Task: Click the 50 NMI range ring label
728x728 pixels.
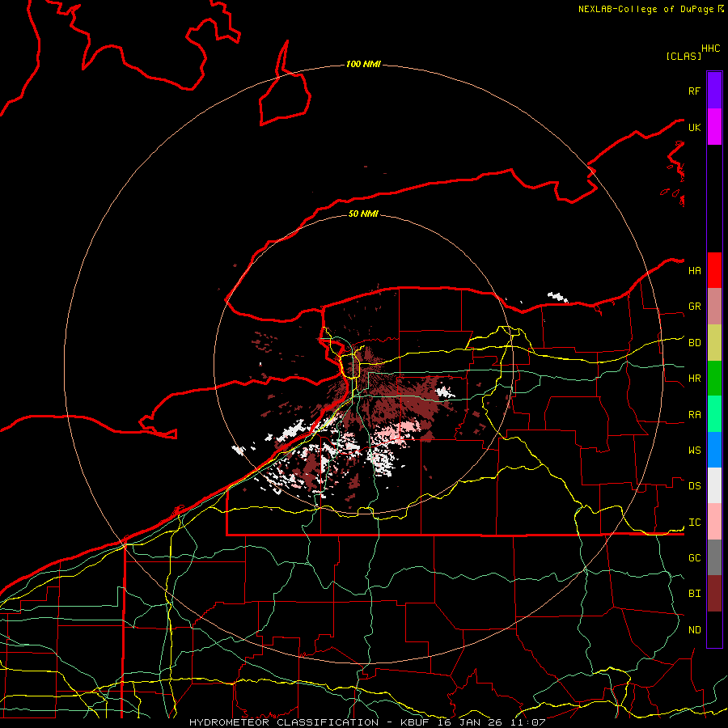Action: 363,214
